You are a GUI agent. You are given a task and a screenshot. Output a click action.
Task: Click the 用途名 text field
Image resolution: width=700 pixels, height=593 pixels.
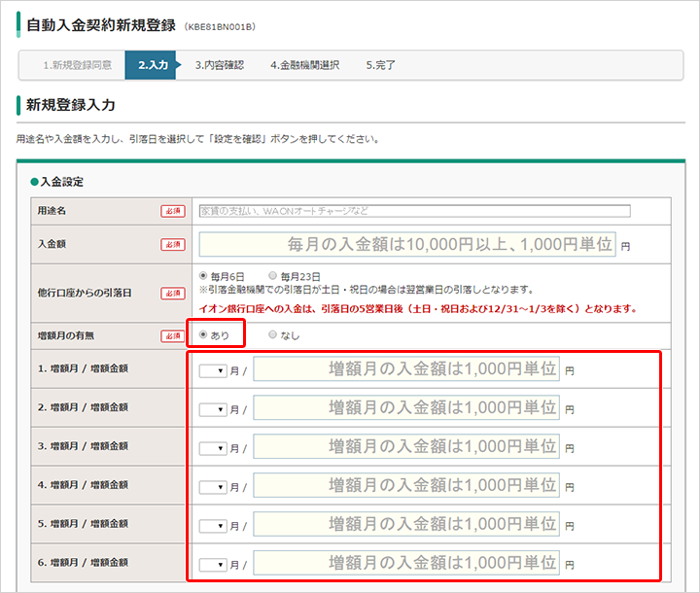[x=414, y=210]
